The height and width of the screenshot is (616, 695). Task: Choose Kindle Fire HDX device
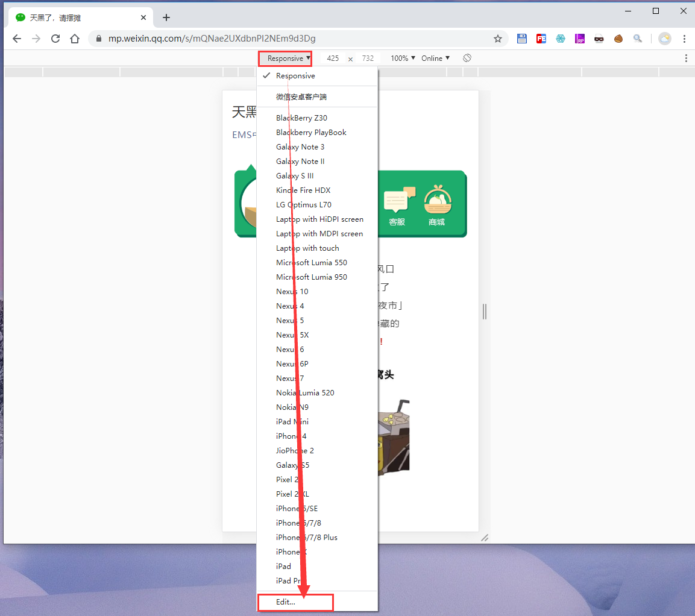tap(317, 190)
